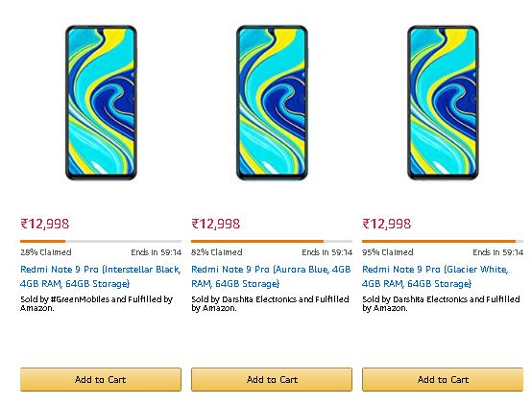The height and width of the screenshot is (404, 532).
Task: Click the 95% claimed progress bar
Action: [443, 241]
